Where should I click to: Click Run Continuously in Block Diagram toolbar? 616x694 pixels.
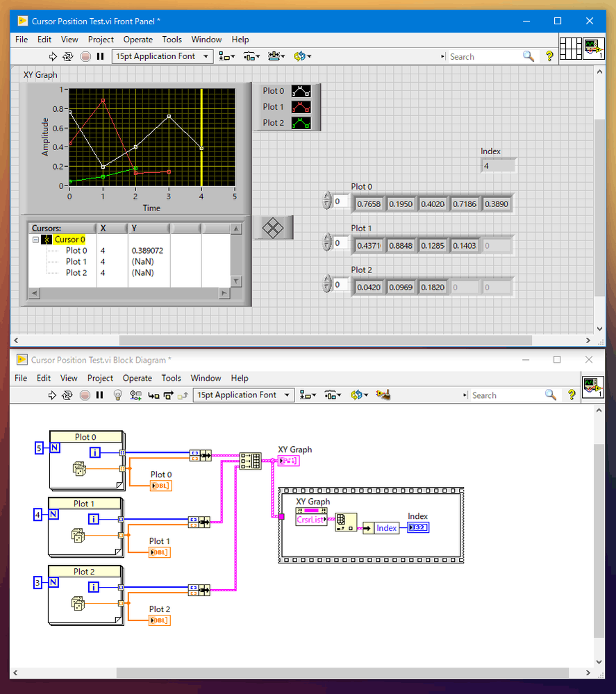pyautogui.click(x=68, y=395)
